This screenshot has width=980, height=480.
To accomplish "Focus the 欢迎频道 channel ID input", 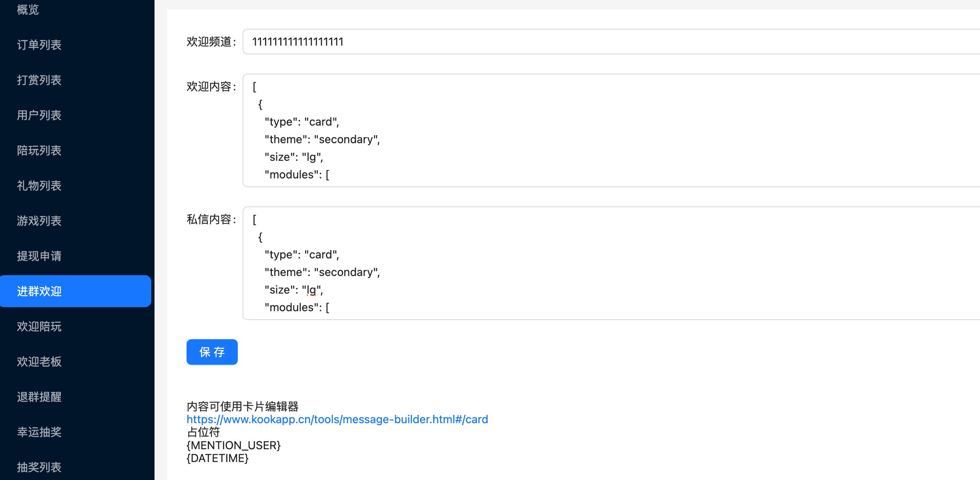I will pyautogui.click(x=600, y=42).
